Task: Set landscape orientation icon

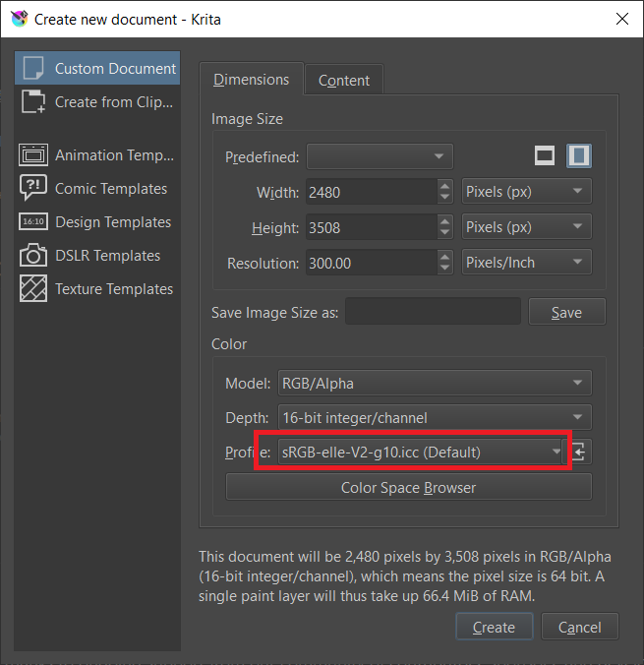Action: pos(545,155)
